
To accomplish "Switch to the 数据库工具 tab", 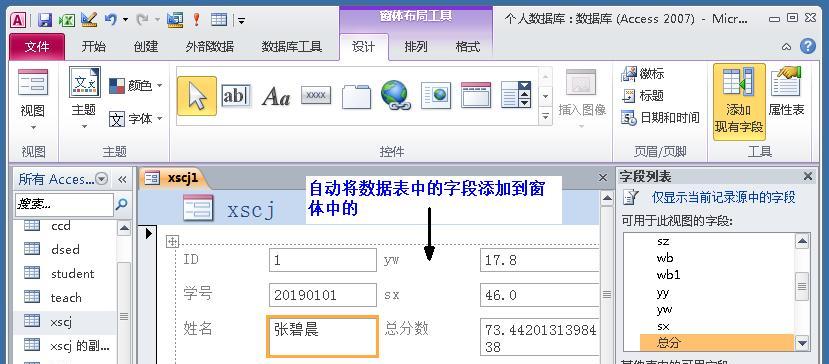I will [292, 47].
